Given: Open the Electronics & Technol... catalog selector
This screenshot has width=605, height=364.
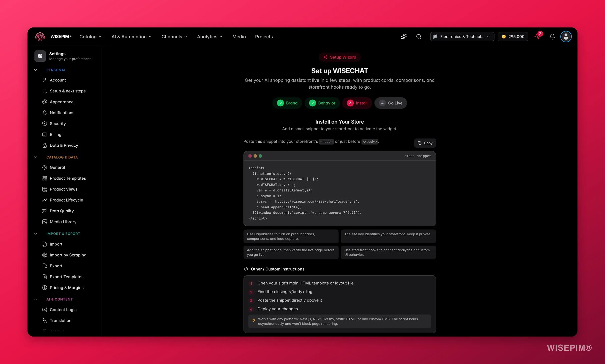Looking at the screenshot, I should tap(462, 37).
